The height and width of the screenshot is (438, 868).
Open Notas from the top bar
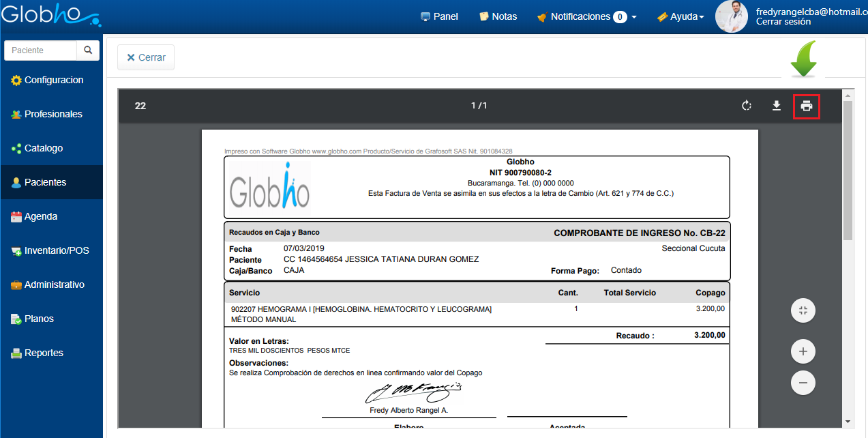[498, 16]
